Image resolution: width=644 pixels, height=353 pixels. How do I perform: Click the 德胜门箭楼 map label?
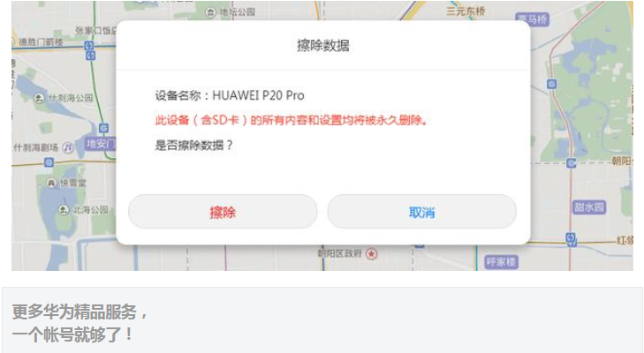(x=41, y=41)
